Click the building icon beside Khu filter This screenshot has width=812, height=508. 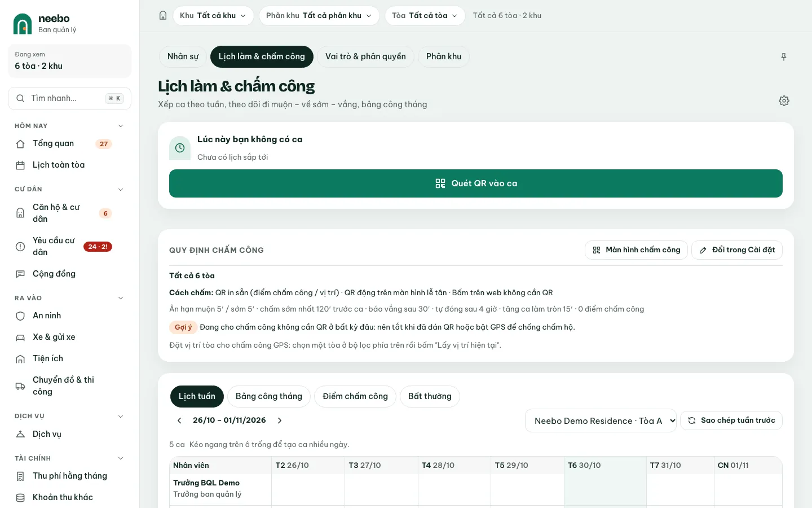click(x=163, y=16)
